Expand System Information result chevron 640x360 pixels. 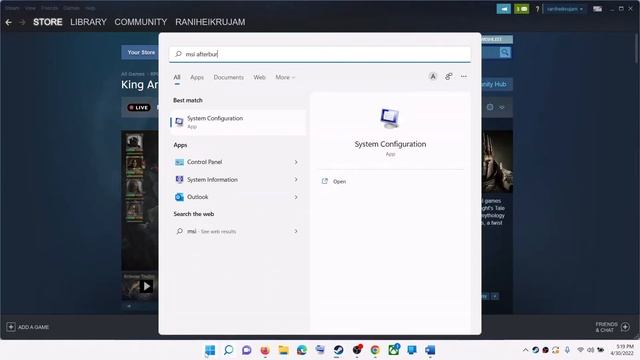coord(296,180)
